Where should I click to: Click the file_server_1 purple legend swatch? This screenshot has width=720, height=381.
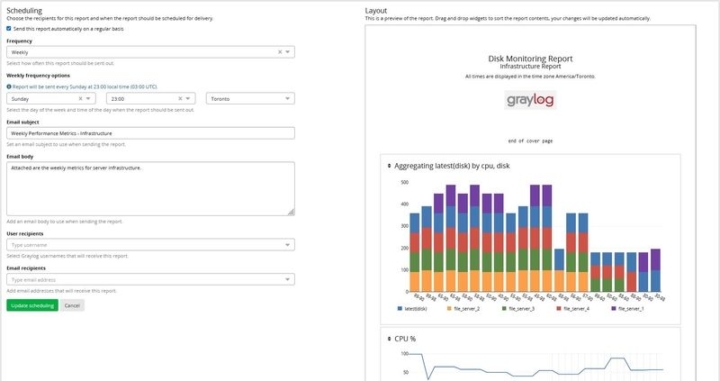(x=614, y=309)
